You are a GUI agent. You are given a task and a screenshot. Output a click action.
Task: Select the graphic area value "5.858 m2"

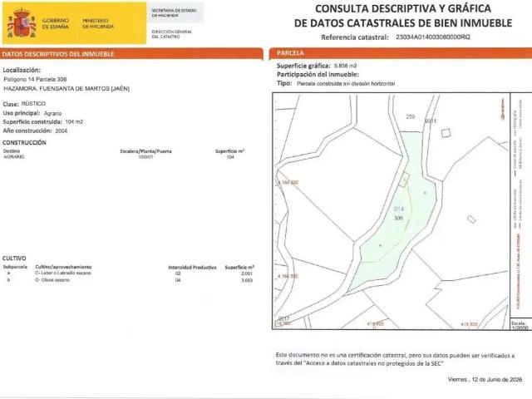(x=346, y=66)
